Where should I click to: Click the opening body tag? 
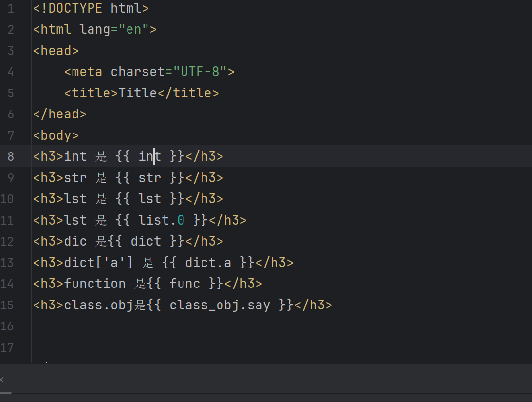tap(55, 135)
